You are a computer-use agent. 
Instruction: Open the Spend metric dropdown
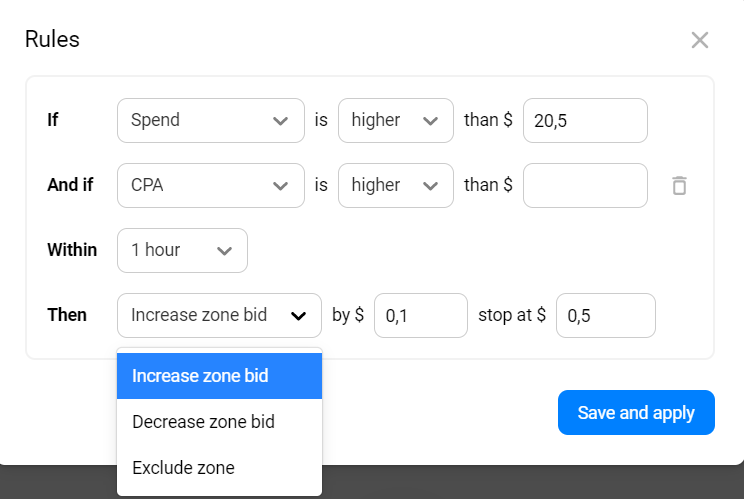click(210, 120)
